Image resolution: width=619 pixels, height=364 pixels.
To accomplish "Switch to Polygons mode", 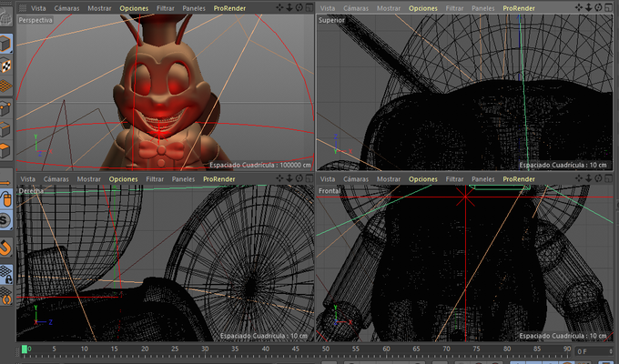I will click(5, 150).
